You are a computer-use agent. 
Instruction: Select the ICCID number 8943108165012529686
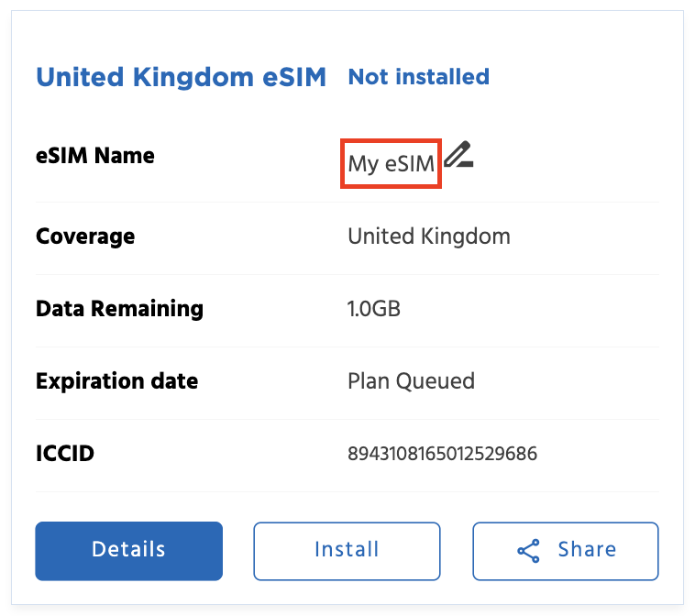pos(442,454)
